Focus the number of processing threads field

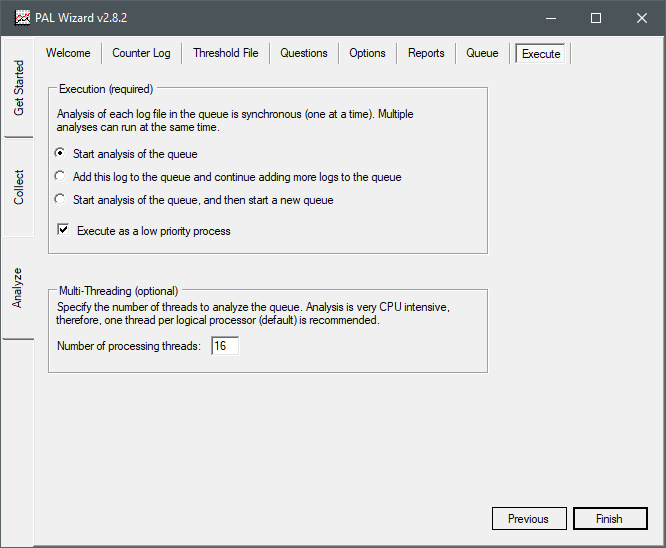point(225,346)
